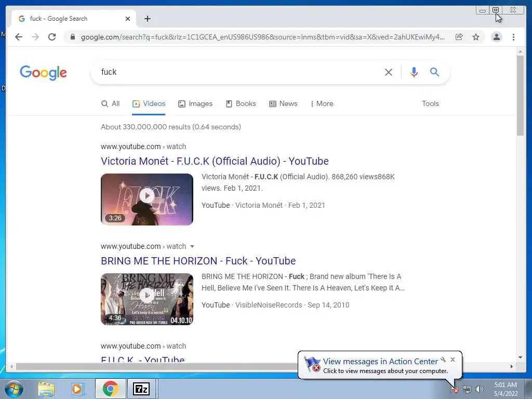Share this page via share icon
The image size is (532, 399).
(459, 37)
